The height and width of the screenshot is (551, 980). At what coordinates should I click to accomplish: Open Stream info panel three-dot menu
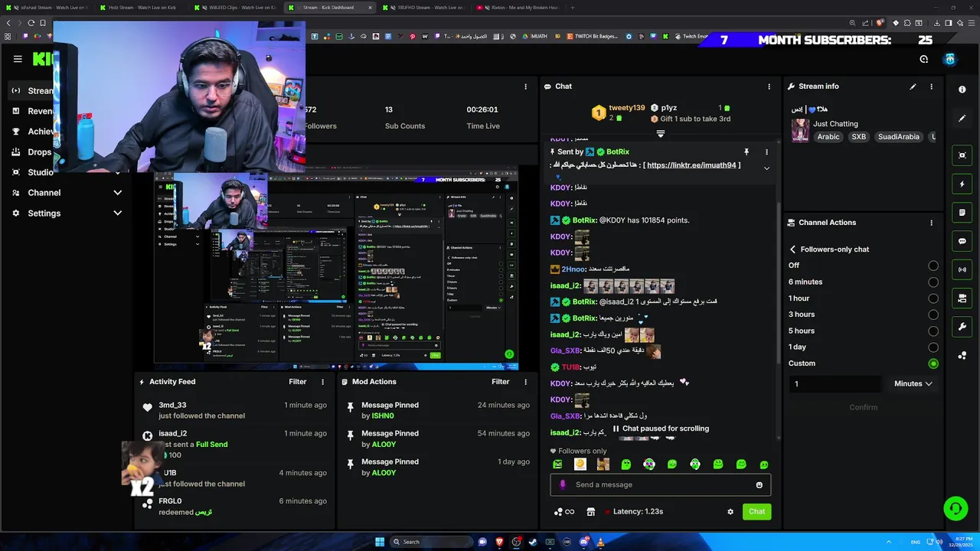click(x=932, y=86)
